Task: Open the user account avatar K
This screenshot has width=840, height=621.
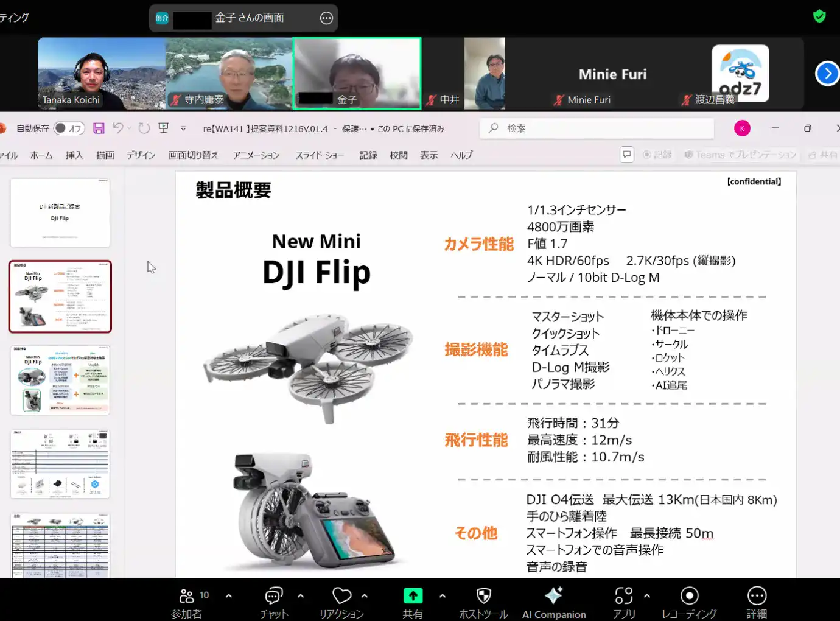Action: (742, 128)
